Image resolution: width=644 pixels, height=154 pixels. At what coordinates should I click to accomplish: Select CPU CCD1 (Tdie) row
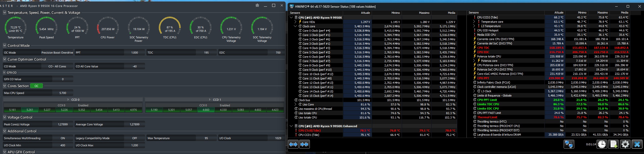coord(373,135)
